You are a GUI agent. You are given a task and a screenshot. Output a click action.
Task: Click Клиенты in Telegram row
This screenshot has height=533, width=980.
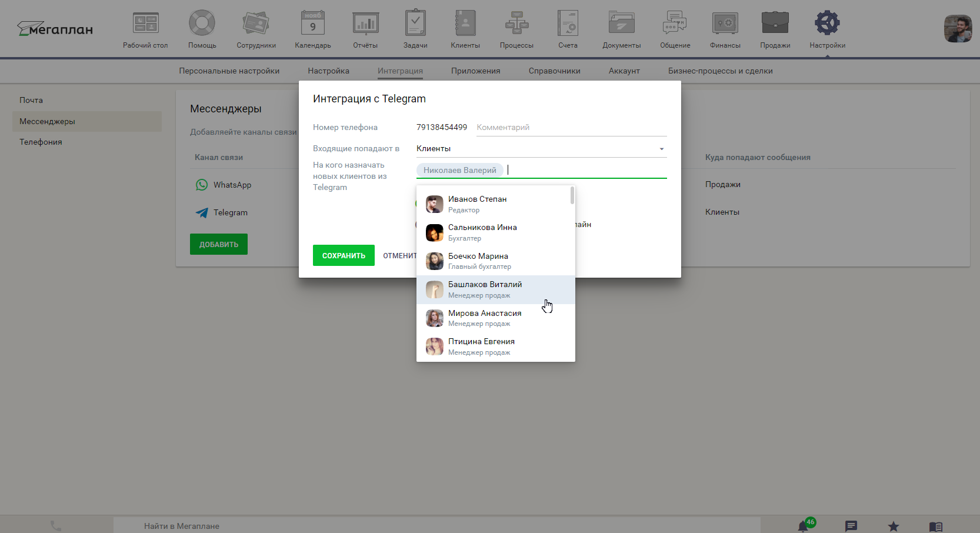tap(722, 212)
